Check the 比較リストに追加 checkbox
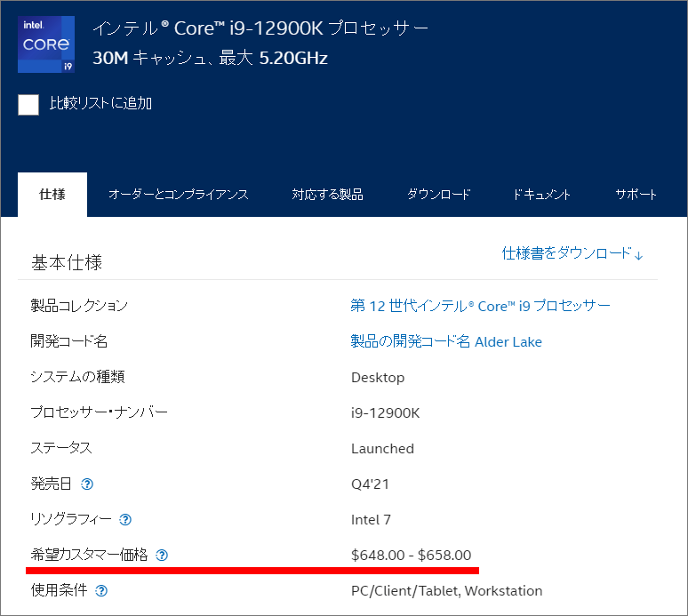Image resolution: width=688 pixels, height=616 pixels. [28, 105]
